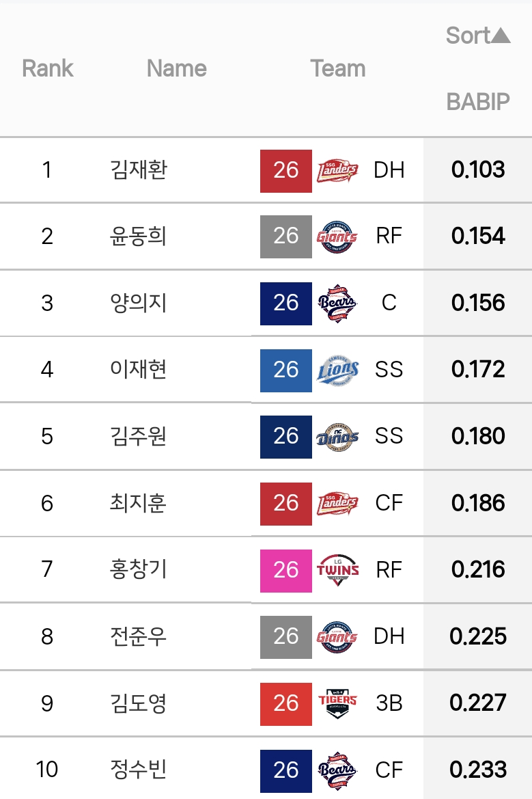This screenshot has height=799, width=532.
Task: Click the pink 26 season badge for 홍창기
Action: point(285,569)
